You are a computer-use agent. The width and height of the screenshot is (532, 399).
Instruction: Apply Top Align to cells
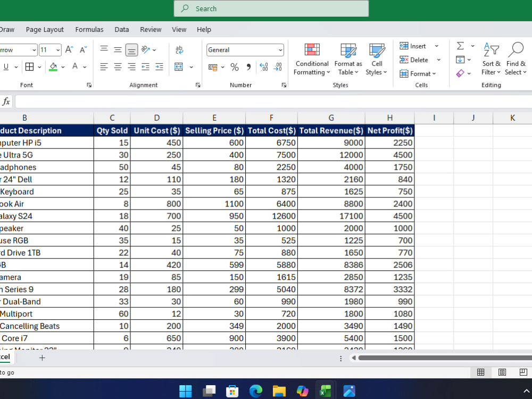[x=104, y=50]
